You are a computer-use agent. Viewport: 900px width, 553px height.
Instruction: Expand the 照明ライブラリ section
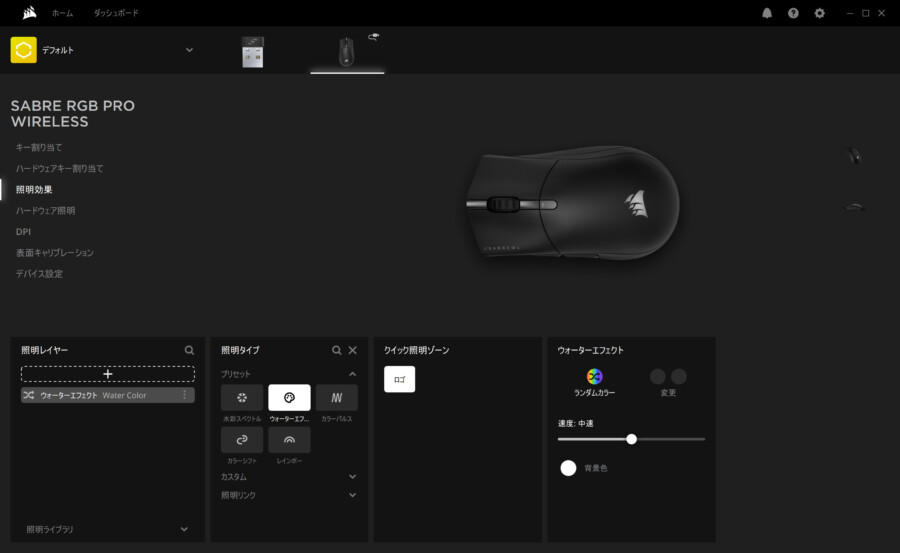tap(184, 529)
